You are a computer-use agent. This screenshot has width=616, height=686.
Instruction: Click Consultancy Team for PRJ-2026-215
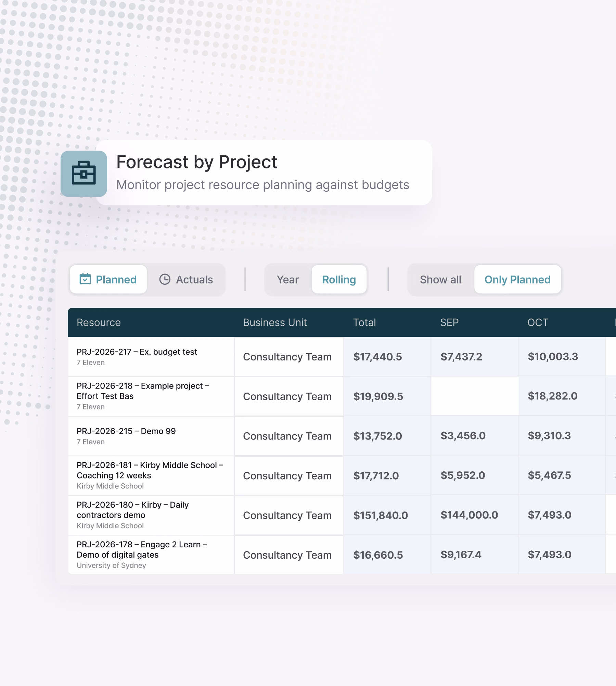click(x=287, y=436)
